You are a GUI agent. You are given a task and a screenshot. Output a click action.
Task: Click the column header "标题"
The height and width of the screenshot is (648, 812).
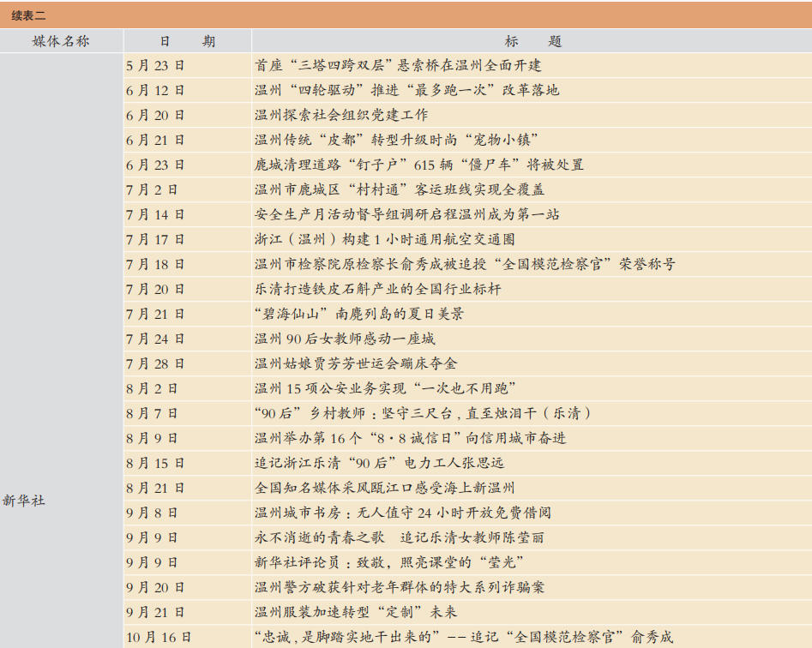click(x=532, y=41)
